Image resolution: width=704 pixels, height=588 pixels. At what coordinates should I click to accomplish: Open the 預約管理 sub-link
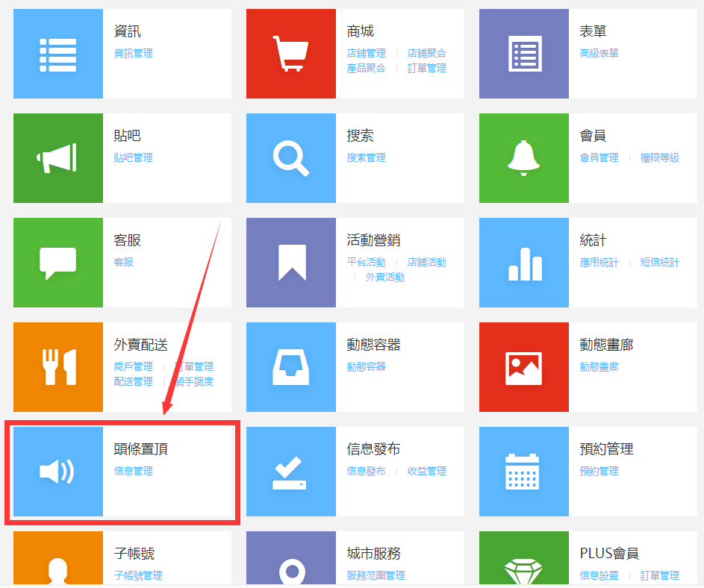599,471
